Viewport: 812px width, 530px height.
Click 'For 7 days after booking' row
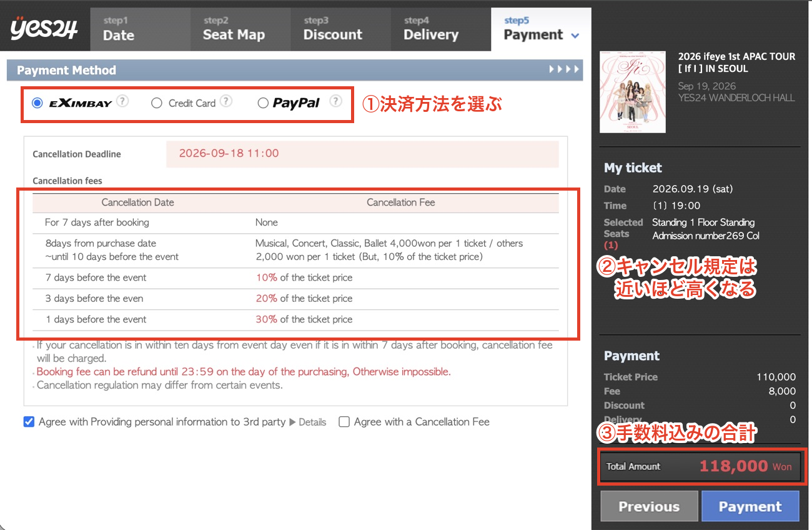295,222
